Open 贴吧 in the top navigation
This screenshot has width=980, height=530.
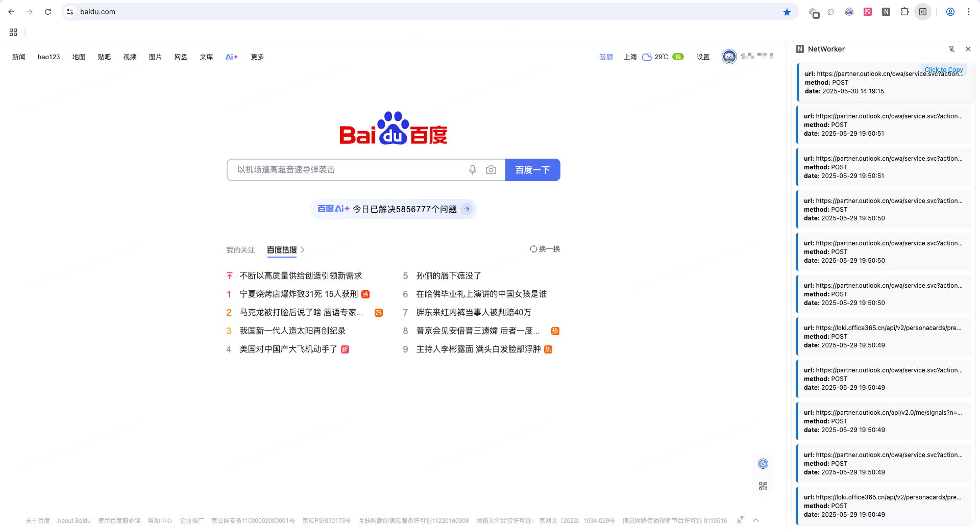coord(104,57)
